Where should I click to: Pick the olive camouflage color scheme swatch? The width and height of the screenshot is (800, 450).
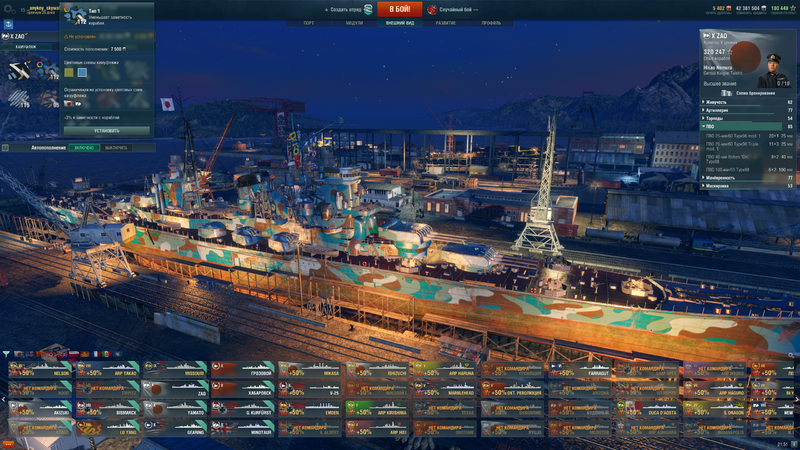68,73
